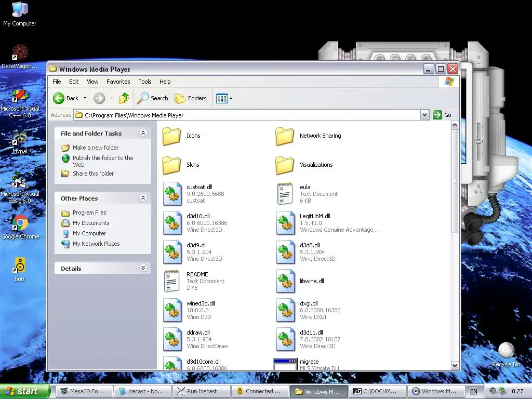Switch to icecast - No... taskbar item
This screenshot has height=399, width=532.
pyautogui.click(x=142, y=391)
